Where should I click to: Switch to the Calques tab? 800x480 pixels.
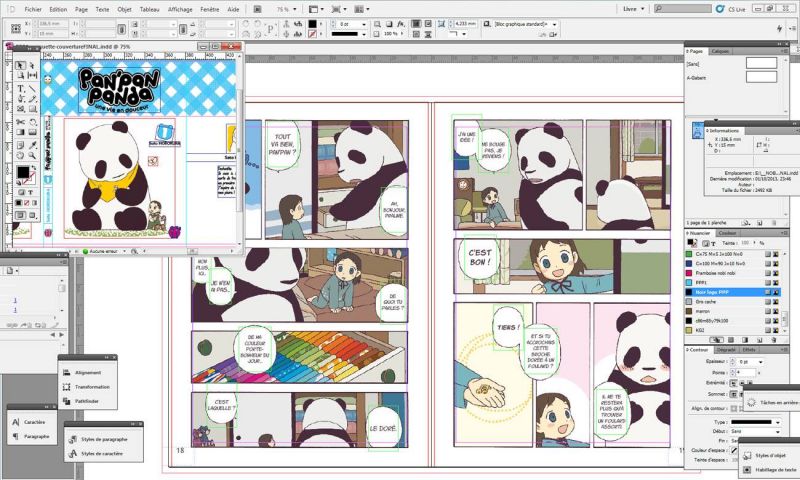tap(720, 51)
